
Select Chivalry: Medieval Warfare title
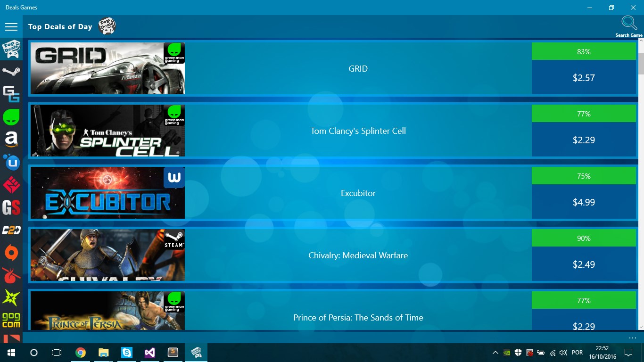[358, 255]
